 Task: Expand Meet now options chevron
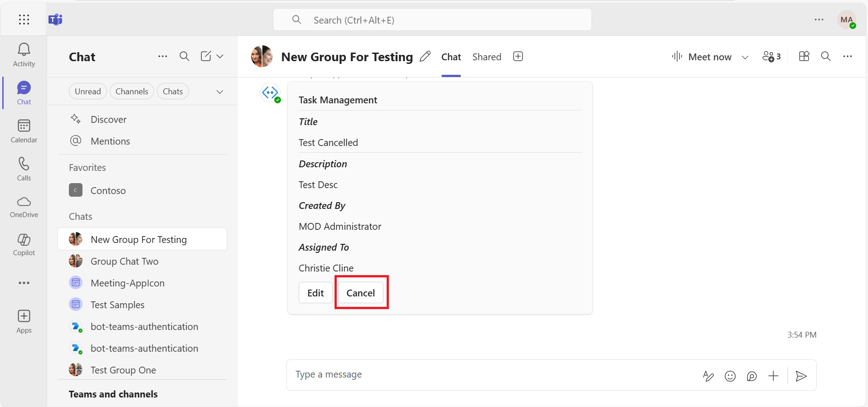[745, 57]
